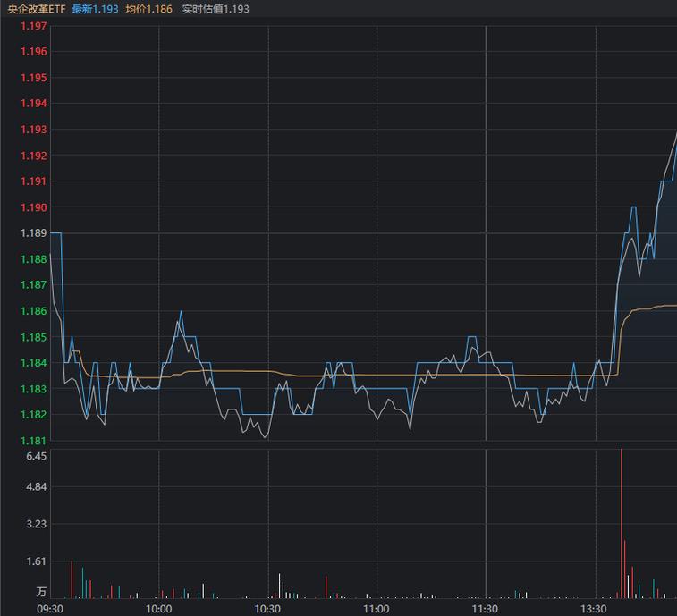Click the 1.197 top price axis label
Screen dimensions: 677x616
(x=33, y=26)
